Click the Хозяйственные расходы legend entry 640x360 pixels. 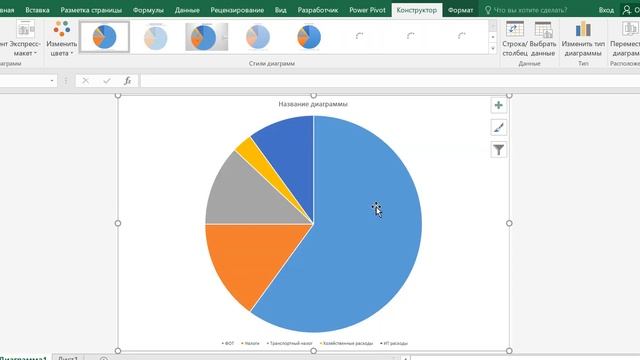(x=347, y=343)
